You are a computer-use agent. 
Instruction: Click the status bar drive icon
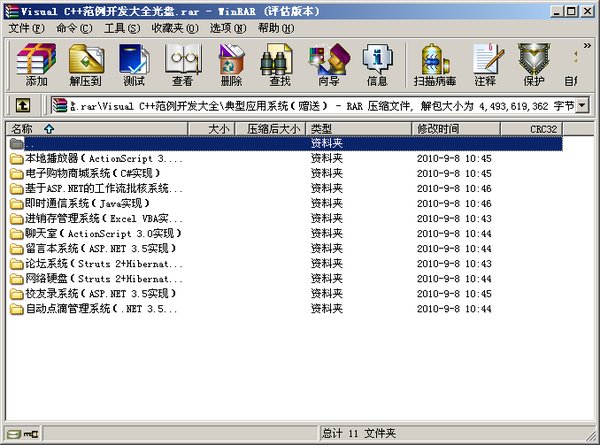tap(14, 434)
